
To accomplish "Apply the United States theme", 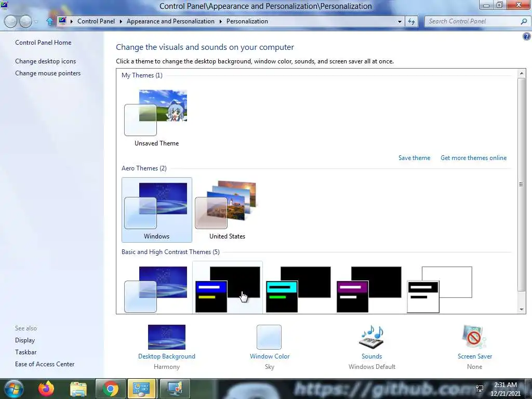I will point(227,210).
